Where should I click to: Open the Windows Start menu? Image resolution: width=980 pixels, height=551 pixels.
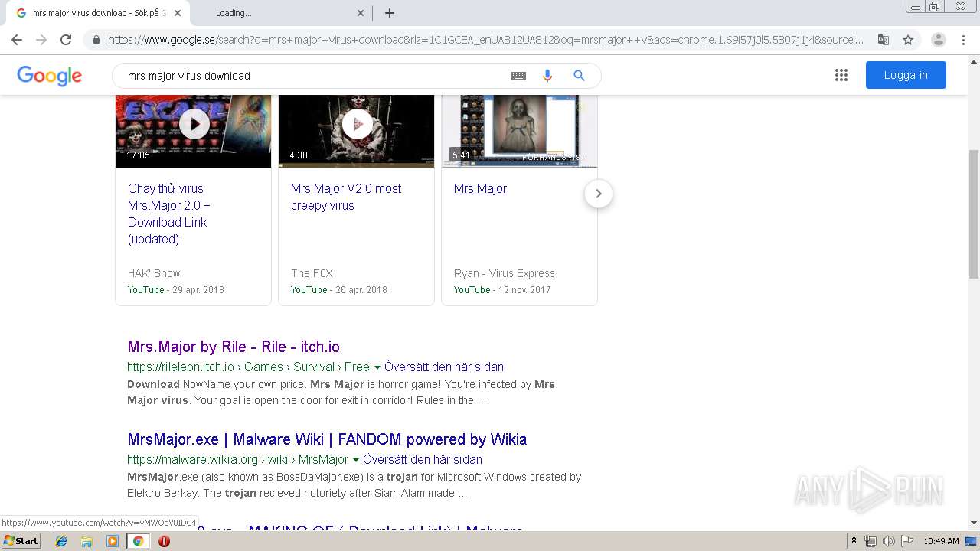coord(21,540)
